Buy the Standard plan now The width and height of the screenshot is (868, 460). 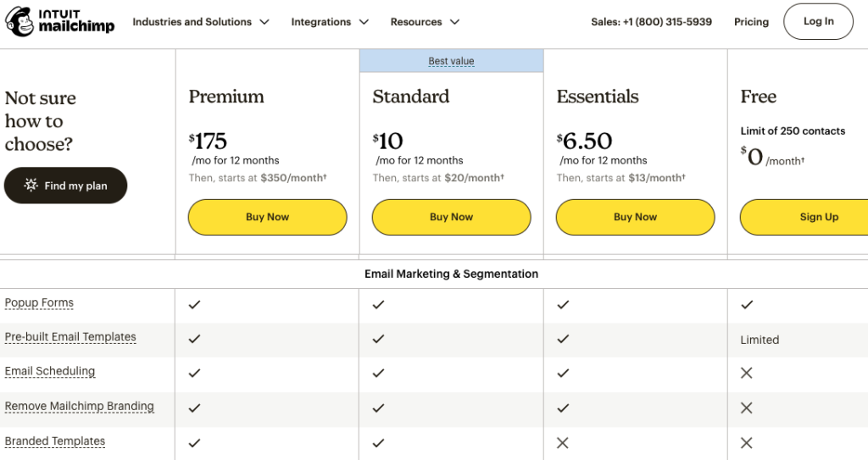tap(451, 217)
